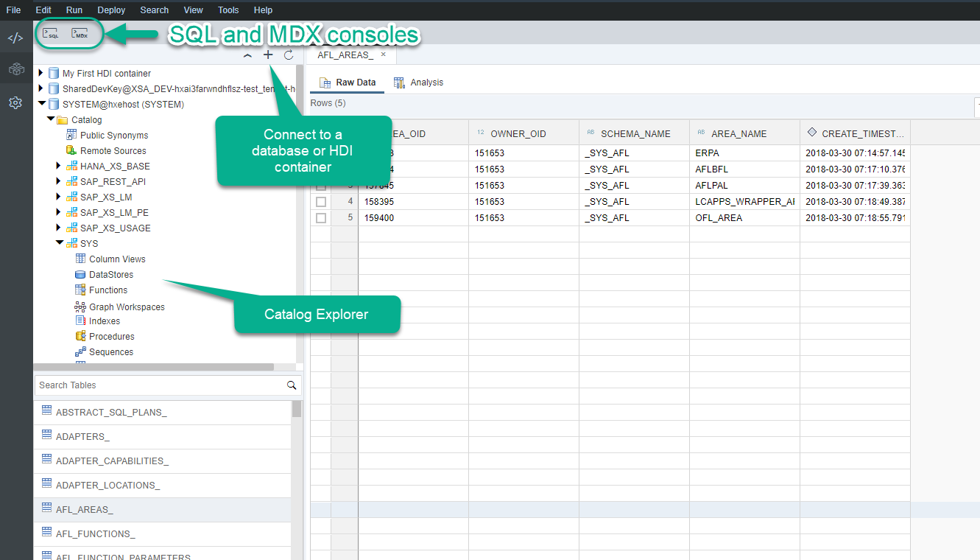
Task: Expand the SharedDevKey container node
Action: [x=41, y=89]
